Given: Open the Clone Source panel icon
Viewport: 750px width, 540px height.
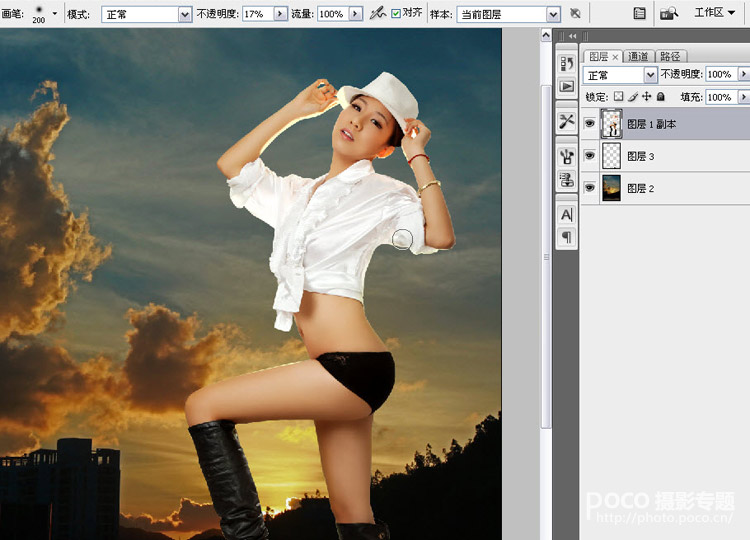Looking at the screenshot, I should click(x=567, y=180).
